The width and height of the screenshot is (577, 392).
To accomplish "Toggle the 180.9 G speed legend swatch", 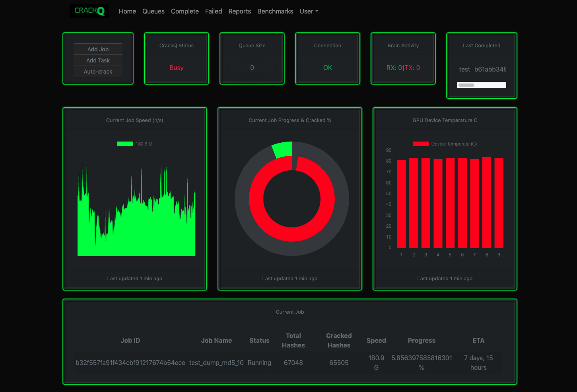I will click(125, 144).
